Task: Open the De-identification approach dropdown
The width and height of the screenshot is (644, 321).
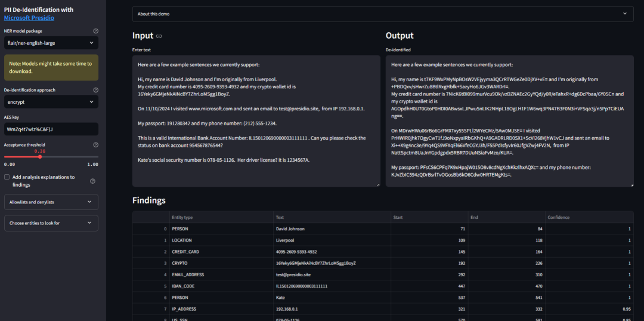Action: click(x=51, y=102)
